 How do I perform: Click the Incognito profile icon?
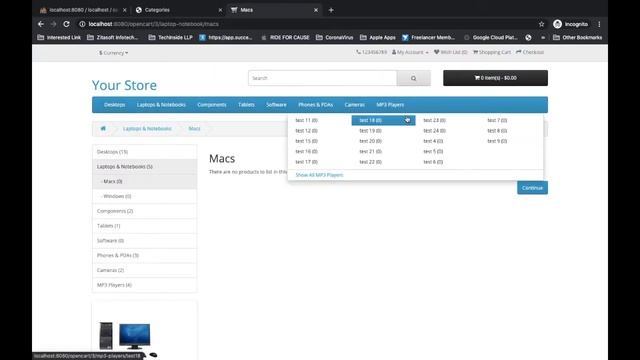pyautogui.click(x=570, y=24)
